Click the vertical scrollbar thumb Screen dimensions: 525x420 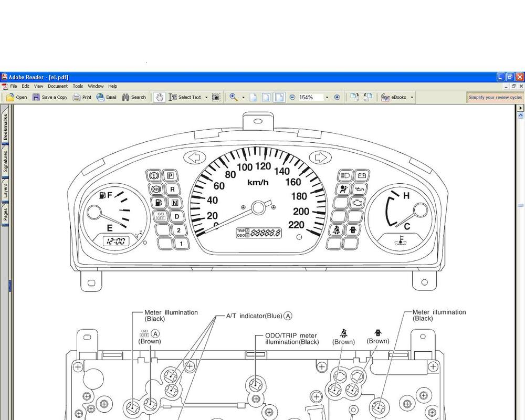point(521,205)
